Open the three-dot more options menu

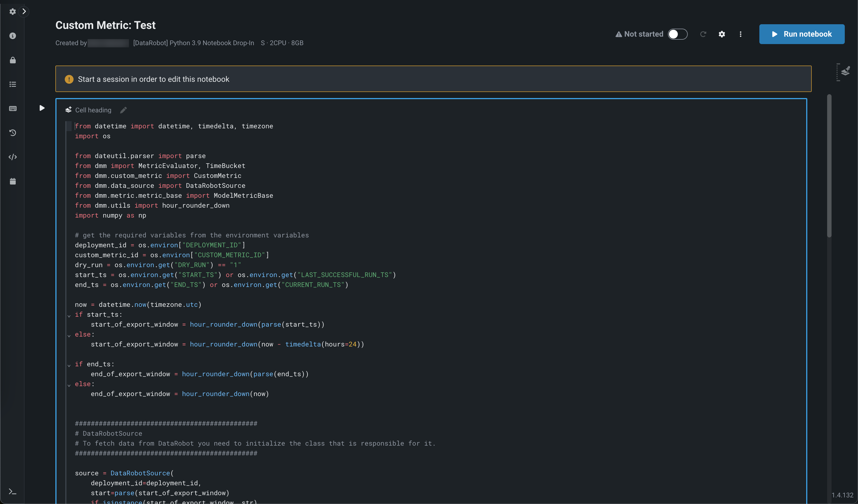[741, 34]
